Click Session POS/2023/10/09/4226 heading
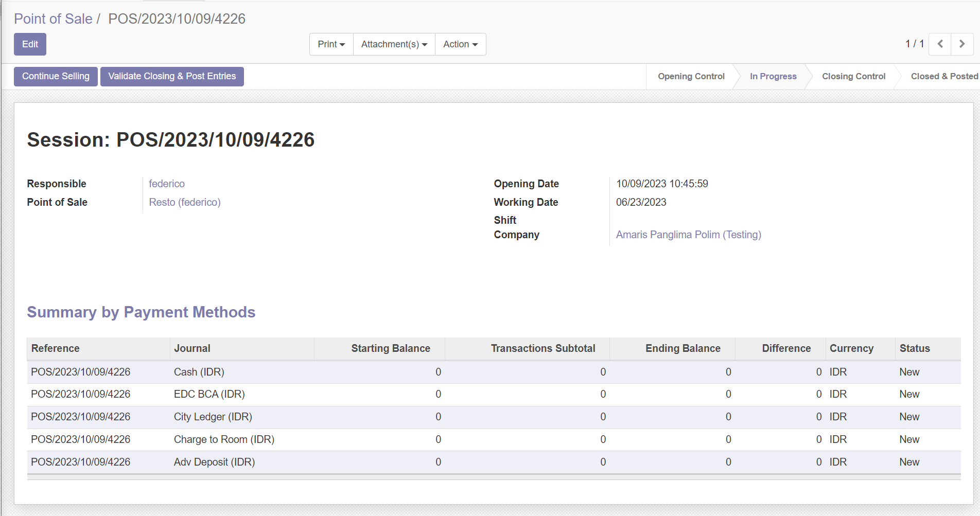The image size is (980, 516). pos(170,140)
